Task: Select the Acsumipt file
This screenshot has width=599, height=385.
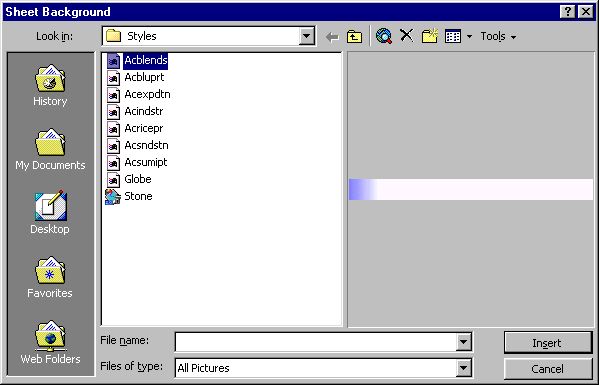Action: pyautogui.click(x=146, y=162)
